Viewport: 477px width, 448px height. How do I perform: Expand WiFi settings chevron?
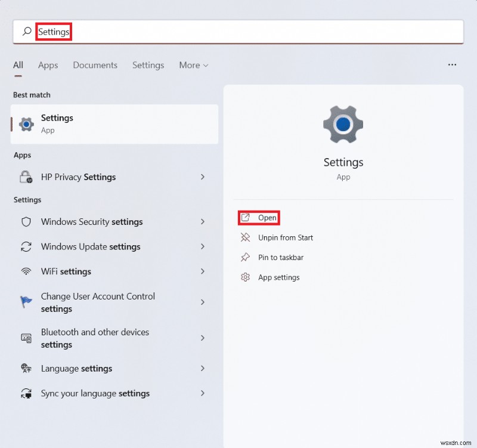click(x=203, y=271)
